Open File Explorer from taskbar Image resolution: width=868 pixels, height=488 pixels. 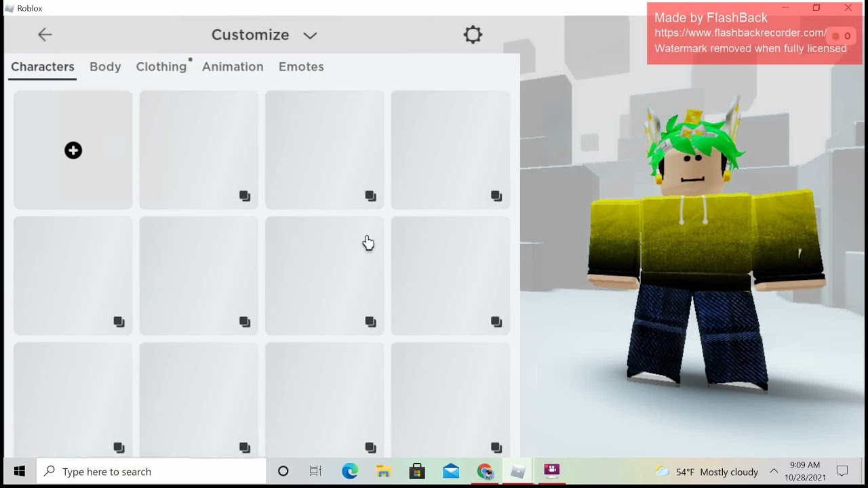383,471
